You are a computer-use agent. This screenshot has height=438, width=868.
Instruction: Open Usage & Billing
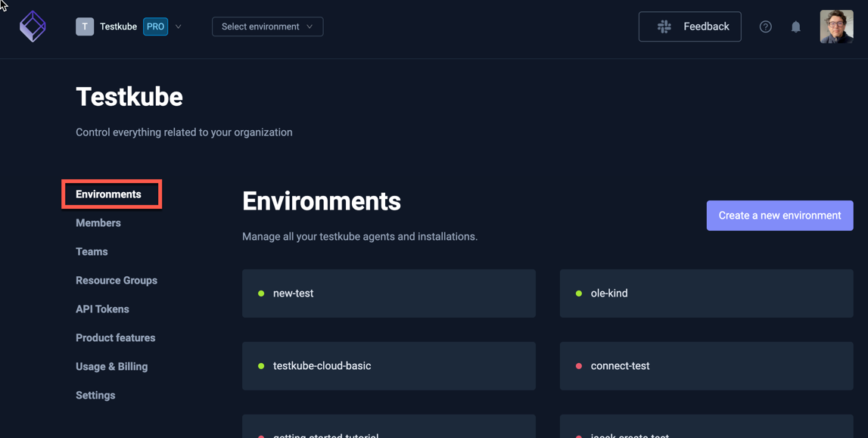tap(112, 367)
